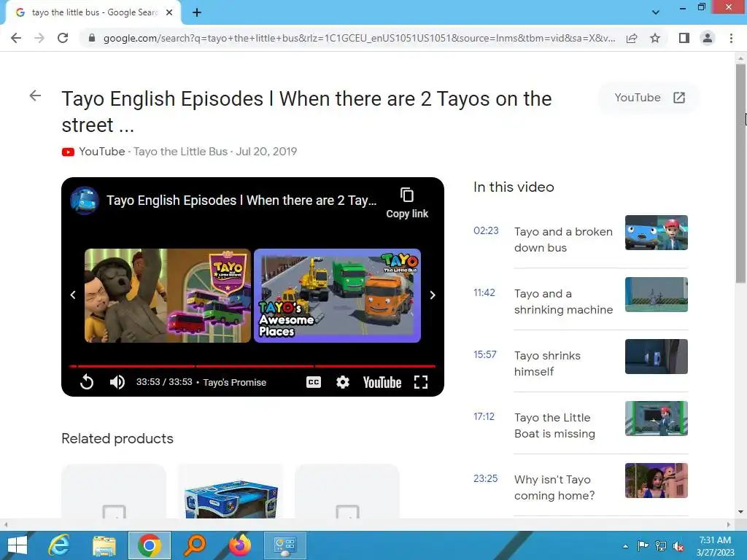Screen dimensions: 747x560
Task: Open video on YouTube button
Action: point(649,98)
